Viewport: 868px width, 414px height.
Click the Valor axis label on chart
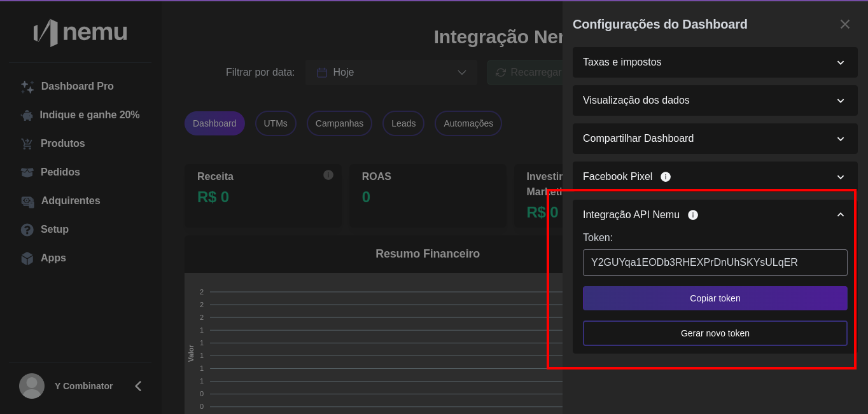[x=191, y=353]
